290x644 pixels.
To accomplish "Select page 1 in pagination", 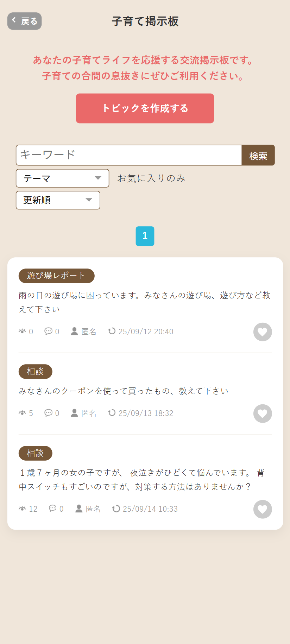I will point(145,236).
